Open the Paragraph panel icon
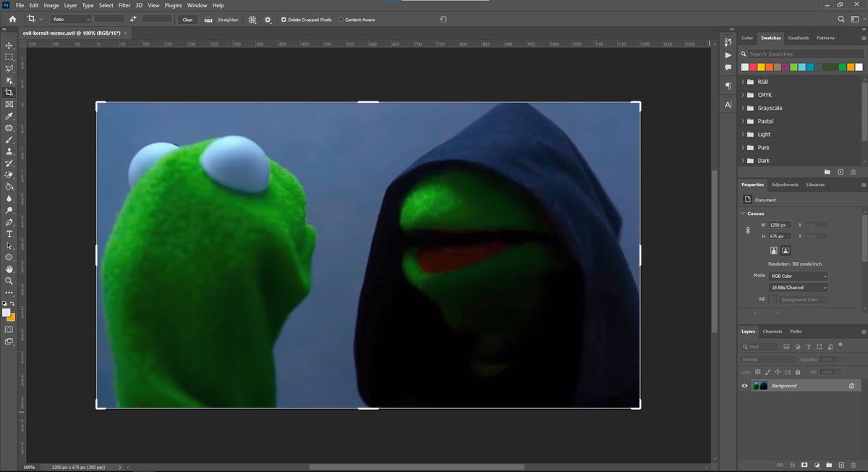Screen dimensions: 868x472 [x=728, y=86]
